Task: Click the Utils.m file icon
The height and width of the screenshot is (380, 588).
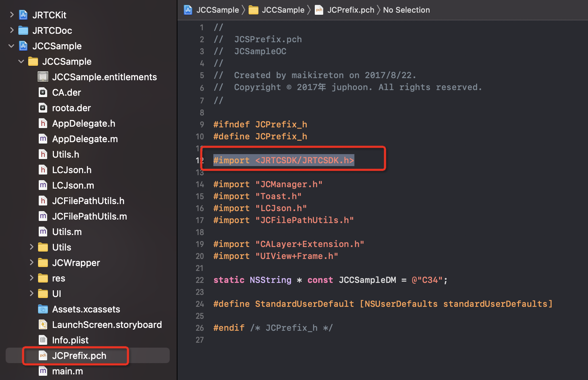Action: [x=43, y=232]
